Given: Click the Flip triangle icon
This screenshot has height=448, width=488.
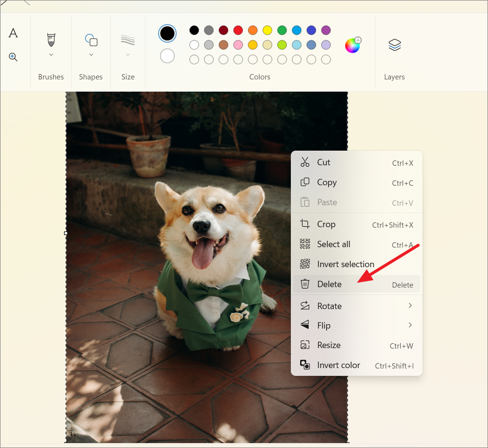Looking at the screenshot, I should click(305, 325).
